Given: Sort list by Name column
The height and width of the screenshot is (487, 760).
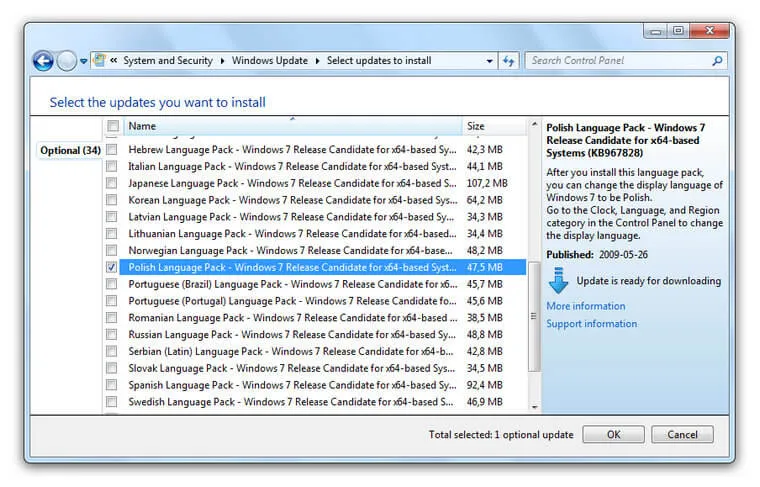Looking at the screenshot, I should pos(292,126).
